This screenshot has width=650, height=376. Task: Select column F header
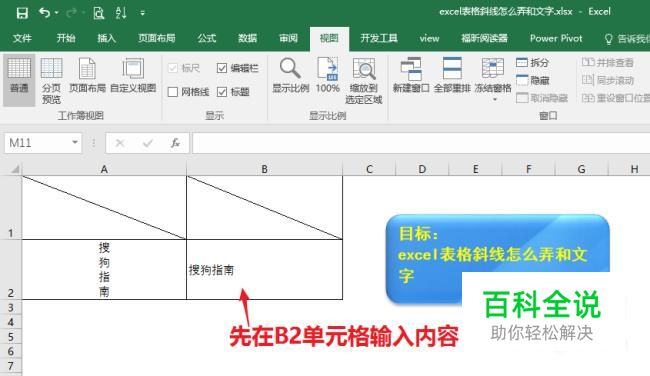click(x=529, y=169)
